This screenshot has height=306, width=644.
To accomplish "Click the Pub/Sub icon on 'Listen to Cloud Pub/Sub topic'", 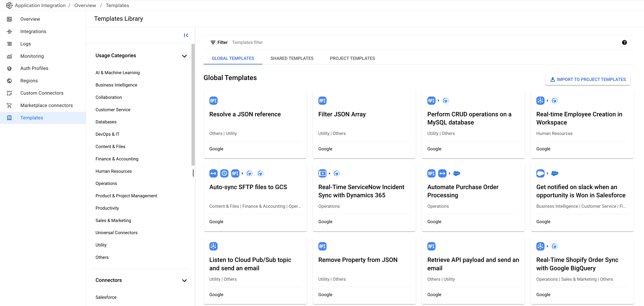I will coord(214,246).
